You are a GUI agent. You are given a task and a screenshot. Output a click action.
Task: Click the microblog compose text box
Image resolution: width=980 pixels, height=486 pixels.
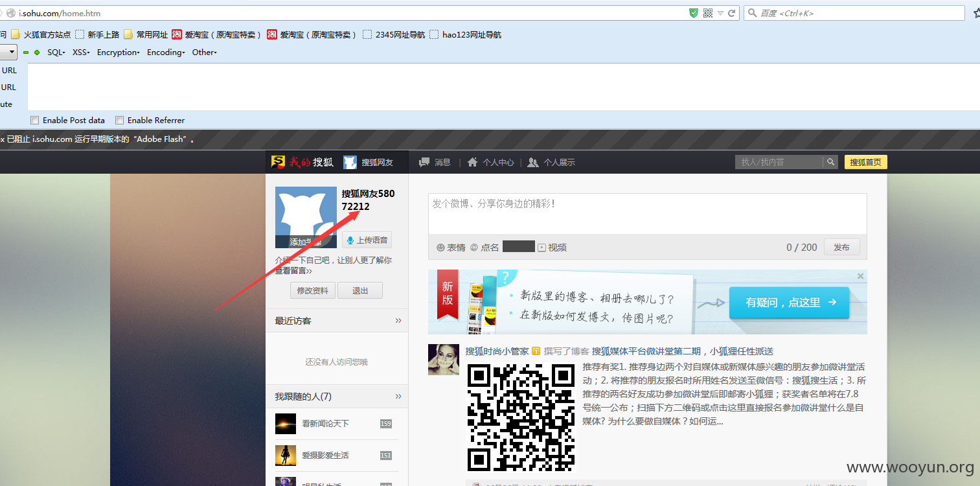pyautogui.click(x=648, y=214)
